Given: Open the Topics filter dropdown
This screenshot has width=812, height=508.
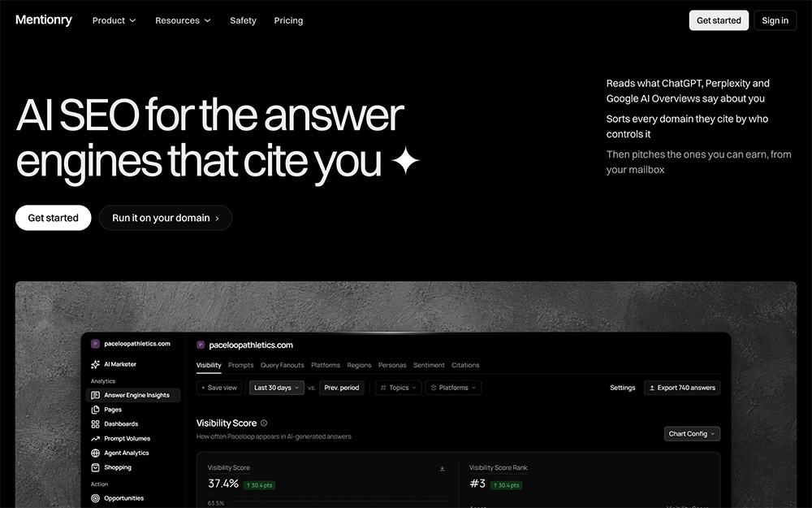Looking at the screenshot, I should coord(398,388).
